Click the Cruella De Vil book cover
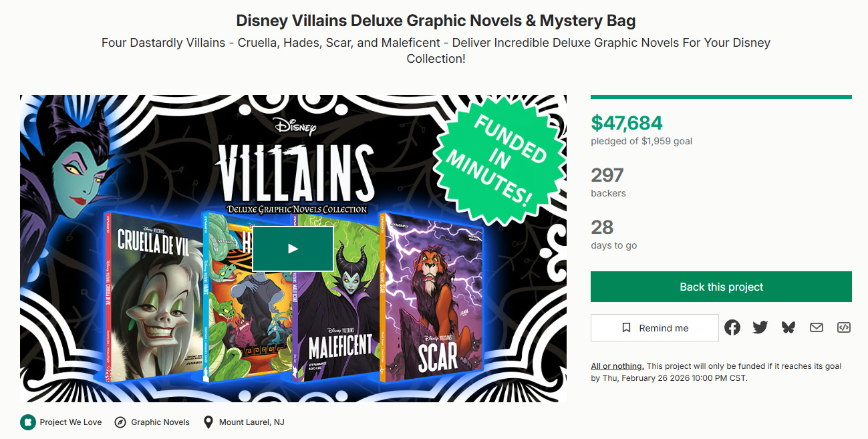 [155, 297]
